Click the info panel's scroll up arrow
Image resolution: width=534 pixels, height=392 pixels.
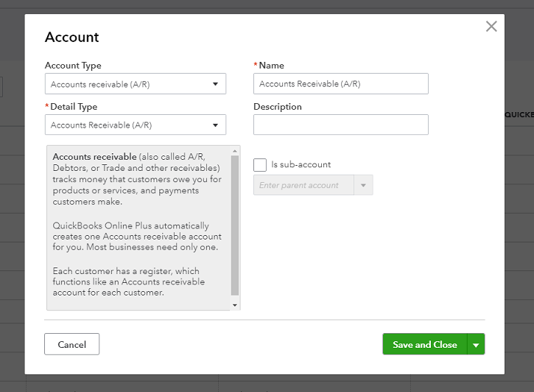coord(235,150)
